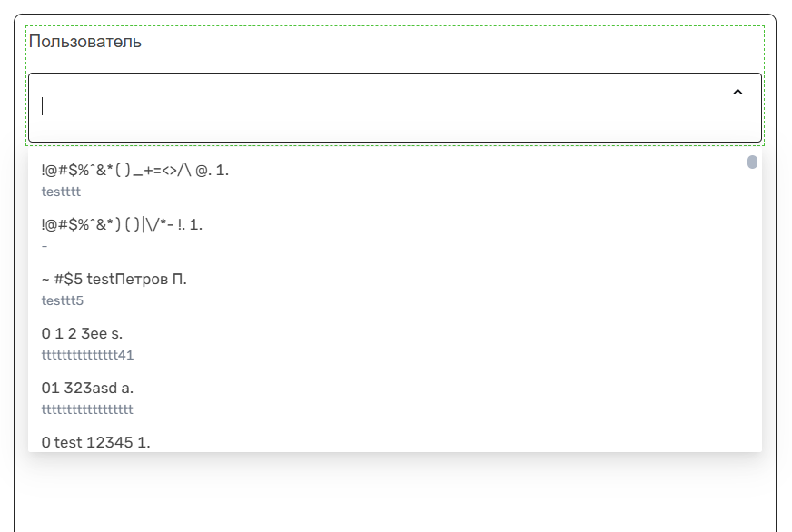Click the dash subtitle under the second option
The width and height of the screenshot is (792, 532).
tap(45, 246)
